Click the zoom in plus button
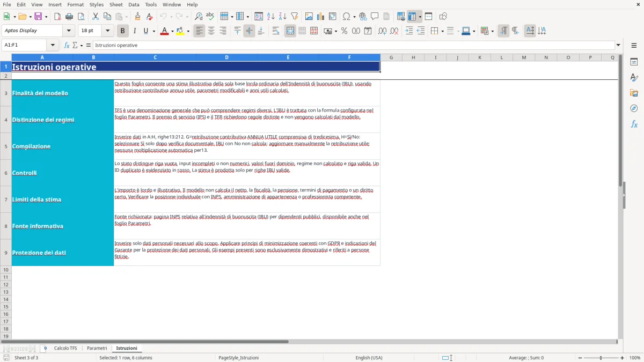Screen dimensions: 644x362 (623, 358)
